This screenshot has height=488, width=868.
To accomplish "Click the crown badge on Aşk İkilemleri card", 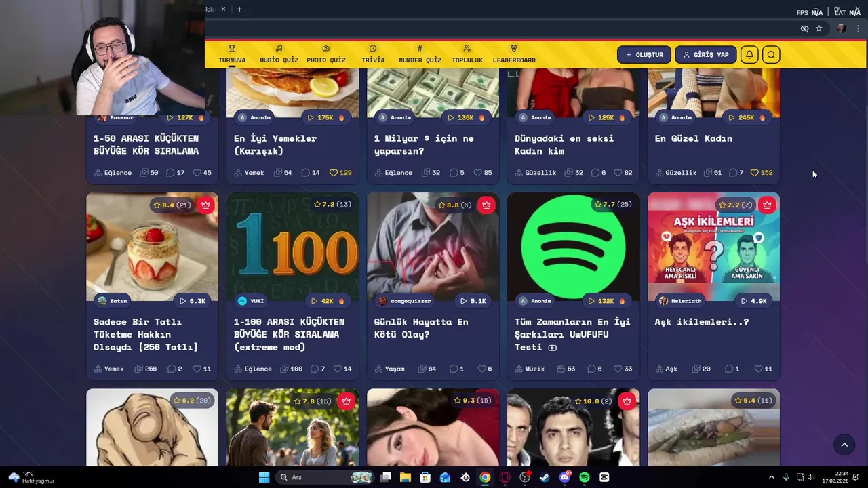I will click(767, 205).
